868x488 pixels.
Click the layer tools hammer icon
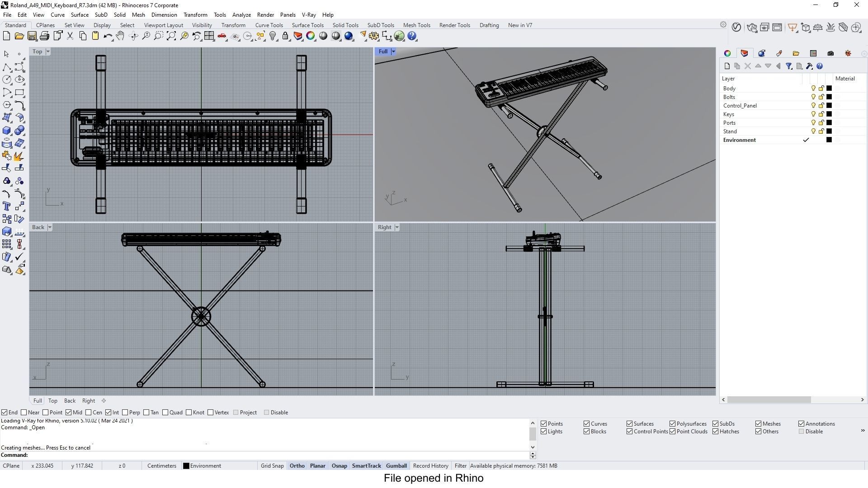click(x=809, y=66)
